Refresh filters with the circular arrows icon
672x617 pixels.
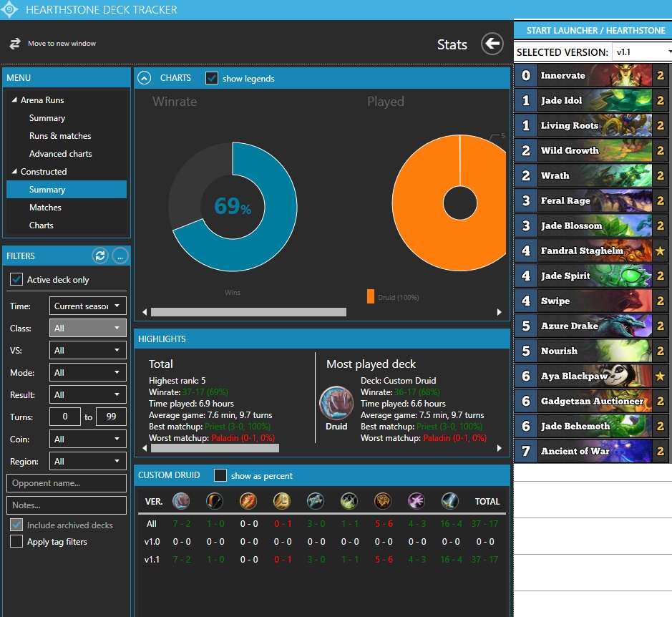[x=100, y=256]
